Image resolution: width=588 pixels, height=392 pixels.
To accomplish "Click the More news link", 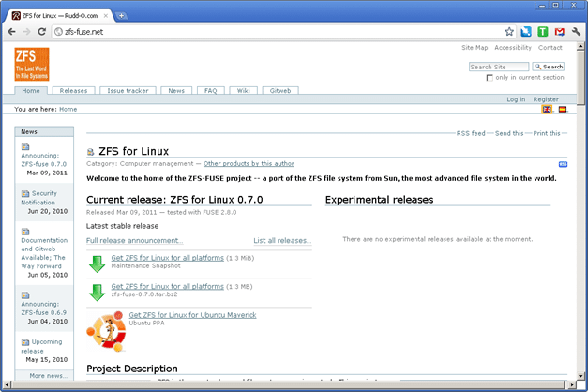I will [x=49, y=376].
